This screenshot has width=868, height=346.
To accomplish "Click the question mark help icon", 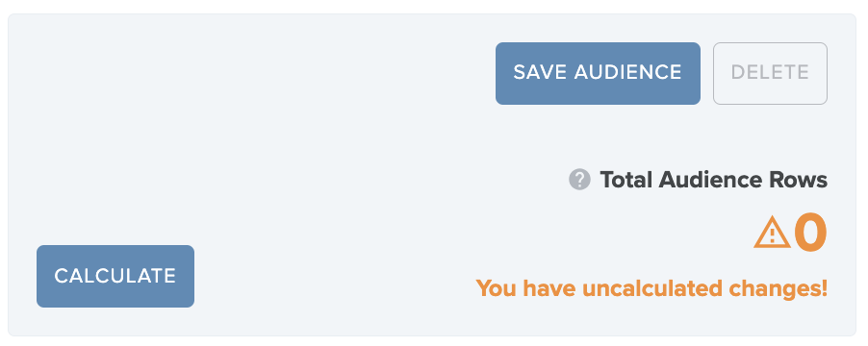I will 579,180.
